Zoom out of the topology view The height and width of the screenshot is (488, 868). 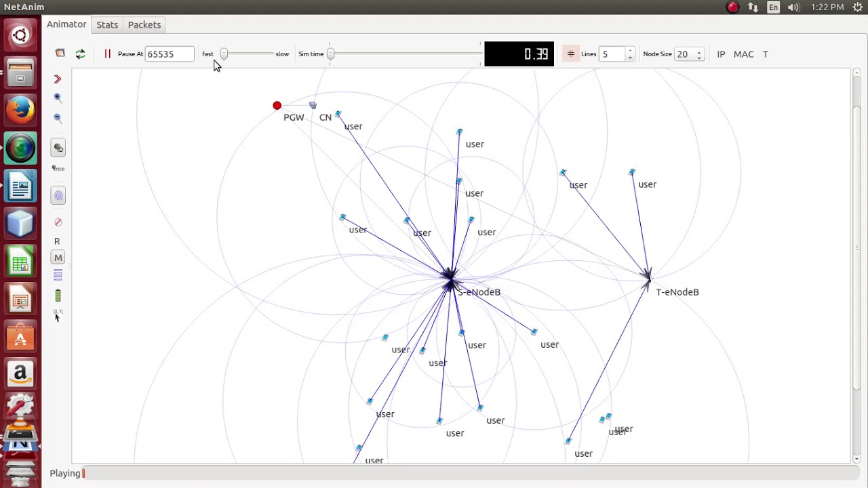click(58, 118)
